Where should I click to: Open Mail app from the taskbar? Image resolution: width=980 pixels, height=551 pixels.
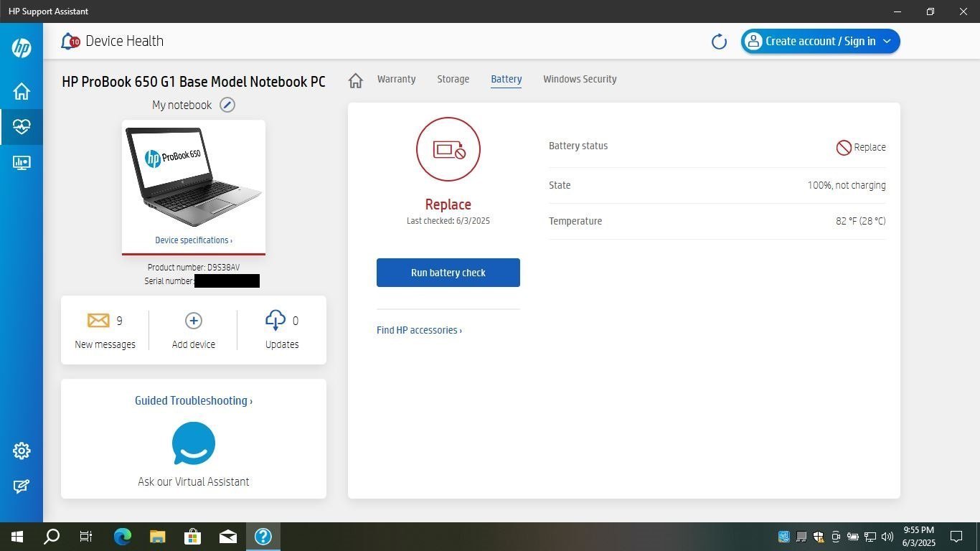click(x=228, y=537)
